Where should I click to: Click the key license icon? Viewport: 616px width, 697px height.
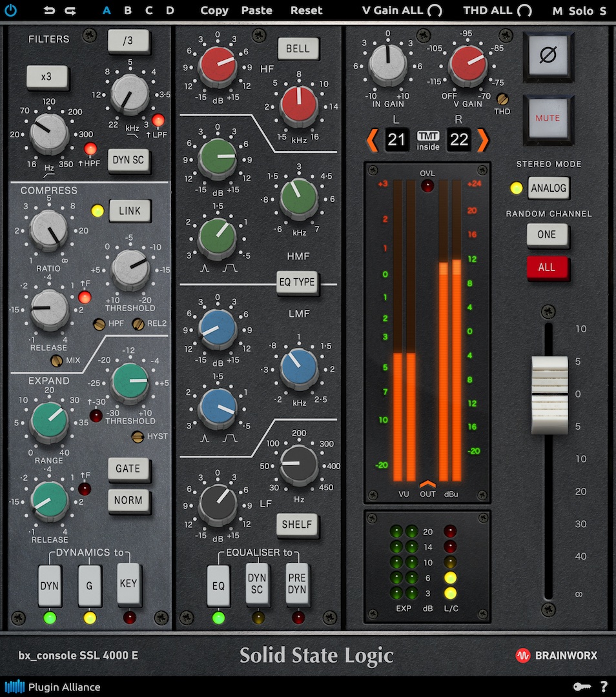[582, 687]
